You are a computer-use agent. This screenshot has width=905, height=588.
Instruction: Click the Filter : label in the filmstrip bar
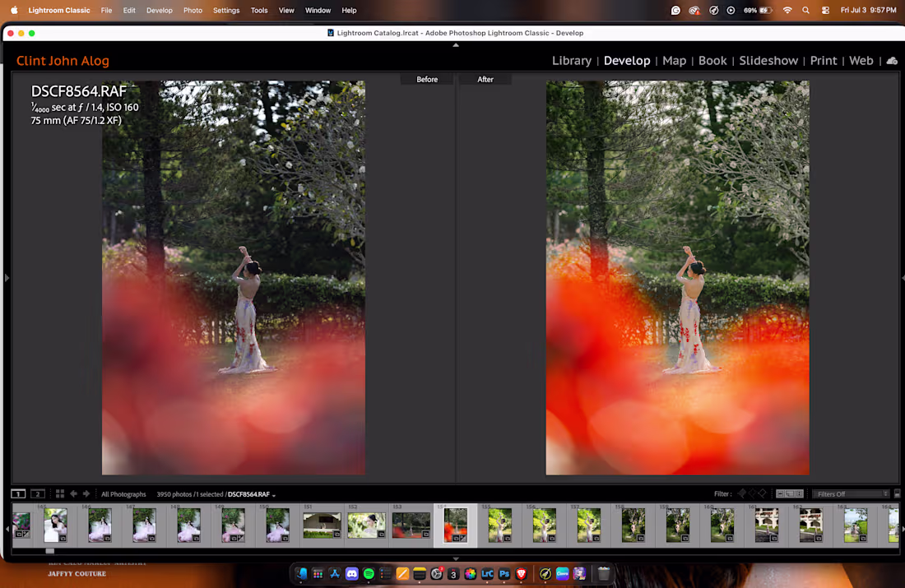coord(722,494)
